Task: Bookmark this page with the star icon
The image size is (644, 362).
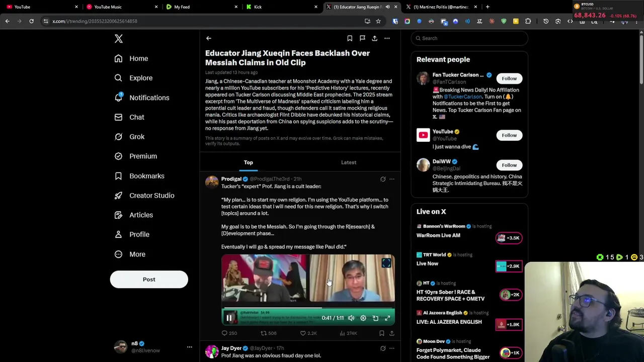Action: [378, 21]
